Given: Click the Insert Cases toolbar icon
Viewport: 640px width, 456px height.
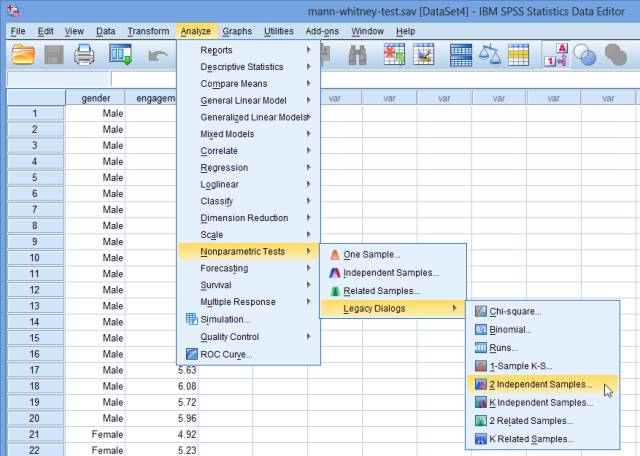Looking at the screenshot, I should click(394, 54).
